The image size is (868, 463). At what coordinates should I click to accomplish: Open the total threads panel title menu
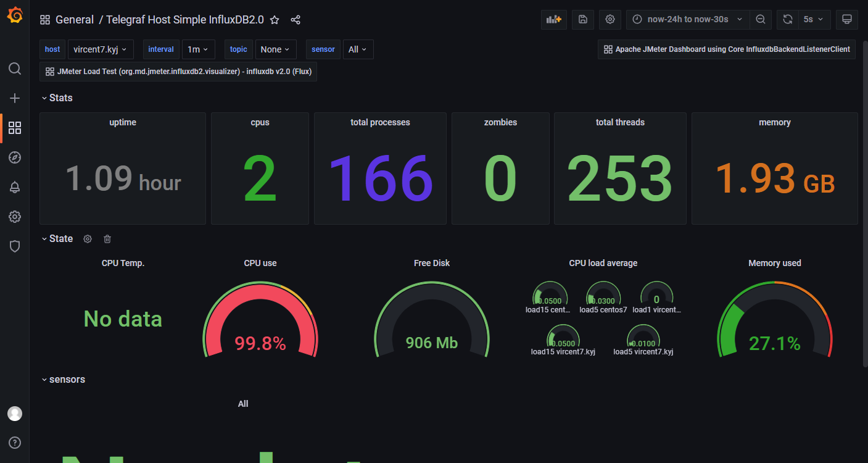click(620, 122)
